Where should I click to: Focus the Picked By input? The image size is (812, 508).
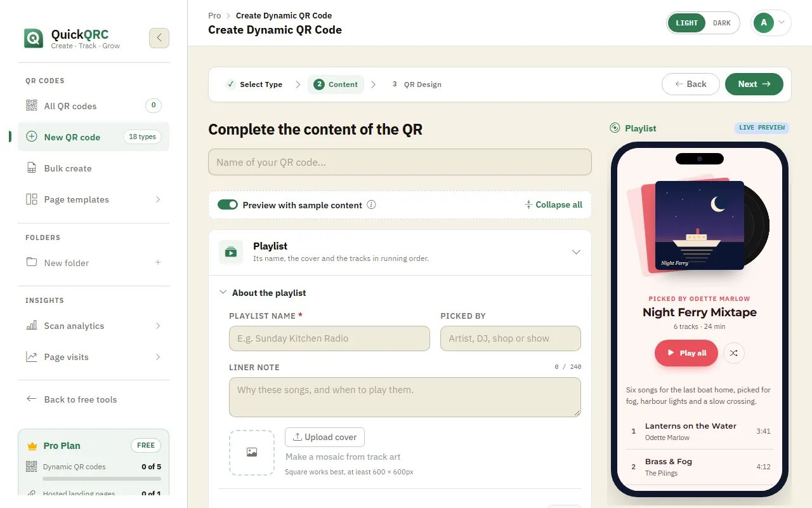coord(511,338)
